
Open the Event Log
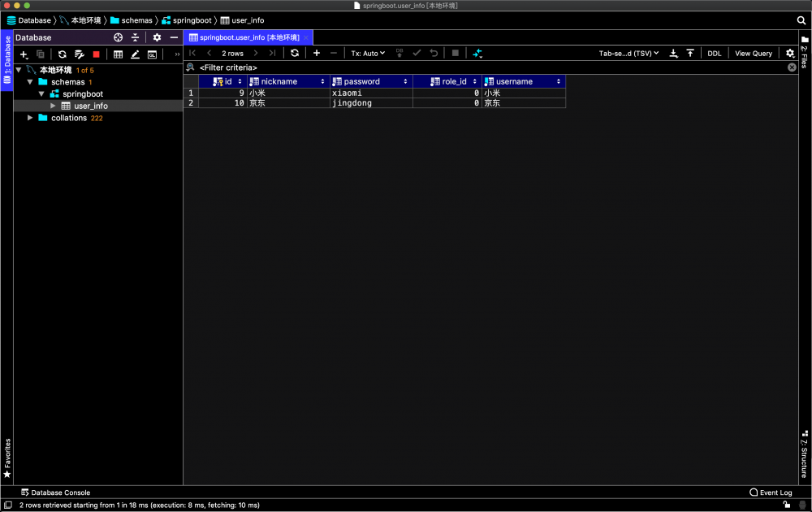771,492
